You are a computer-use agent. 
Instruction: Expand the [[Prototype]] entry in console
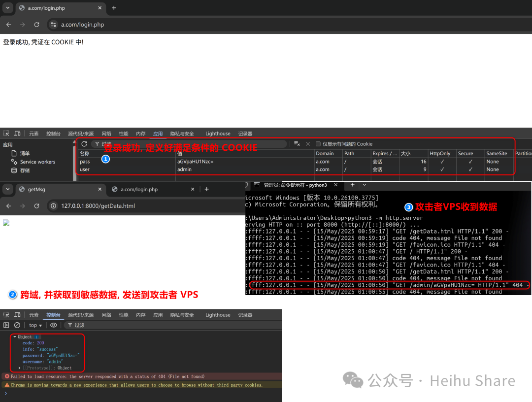coord(19,368)
